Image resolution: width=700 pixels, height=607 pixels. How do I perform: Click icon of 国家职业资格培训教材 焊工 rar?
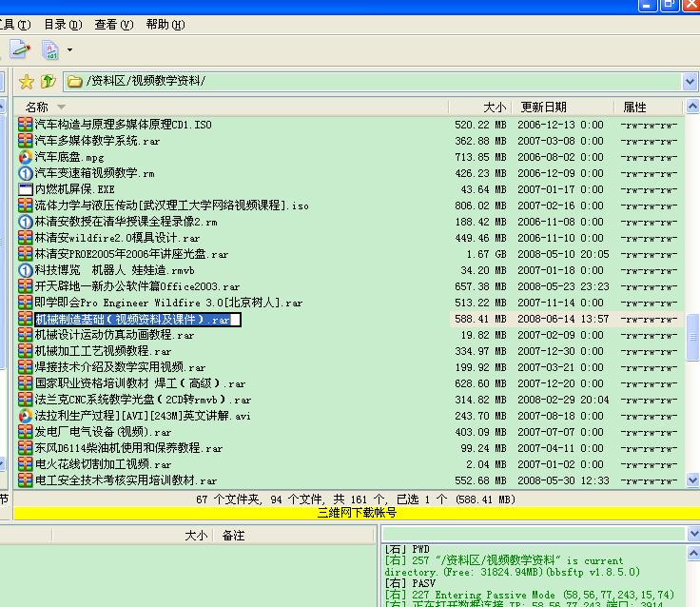[26, 383]
